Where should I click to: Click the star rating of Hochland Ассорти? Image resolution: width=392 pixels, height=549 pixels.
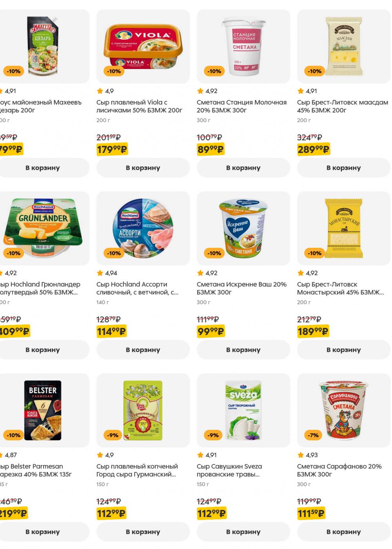pos(107,273)
